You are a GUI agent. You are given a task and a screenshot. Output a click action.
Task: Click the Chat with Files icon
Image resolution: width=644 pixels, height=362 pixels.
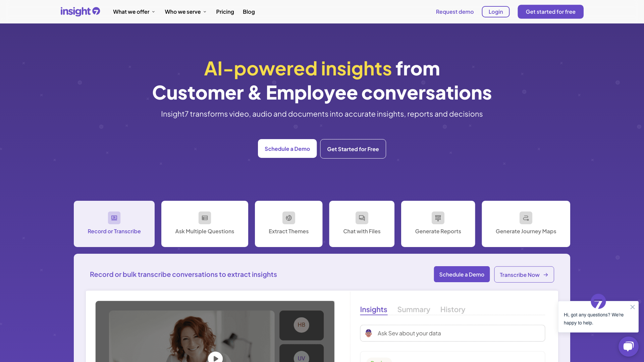[362, 218]
